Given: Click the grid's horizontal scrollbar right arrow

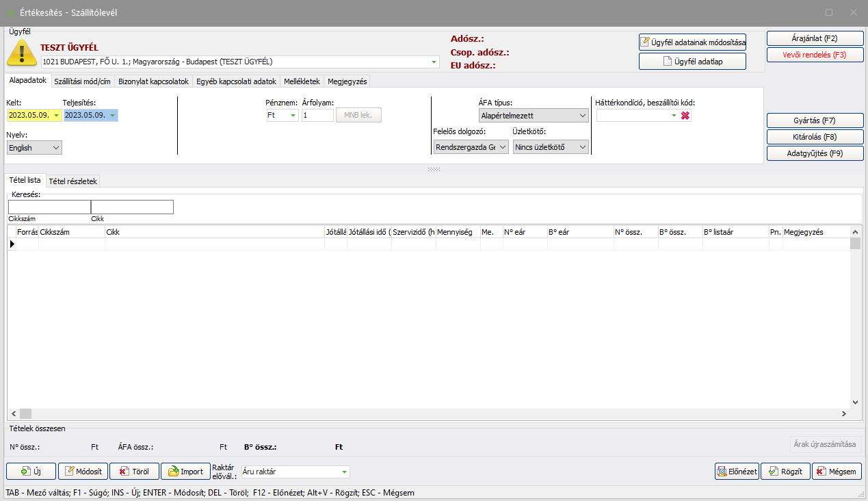Looking at the screenshot, I should pyautogui.click(x=843, y=413).
